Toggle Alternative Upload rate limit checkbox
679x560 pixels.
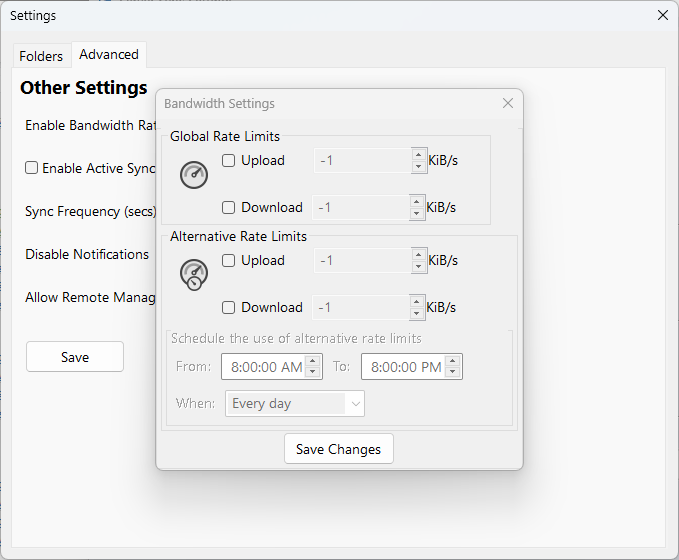click(x=229, y=260)
